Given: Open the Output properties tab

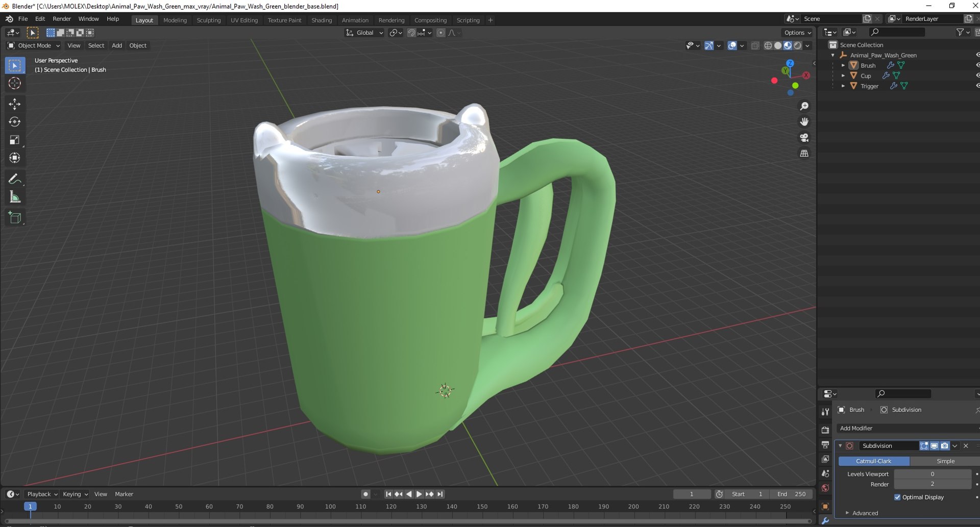Looking at the screenshot, I should pyautogui.click(x=825, y=445).
